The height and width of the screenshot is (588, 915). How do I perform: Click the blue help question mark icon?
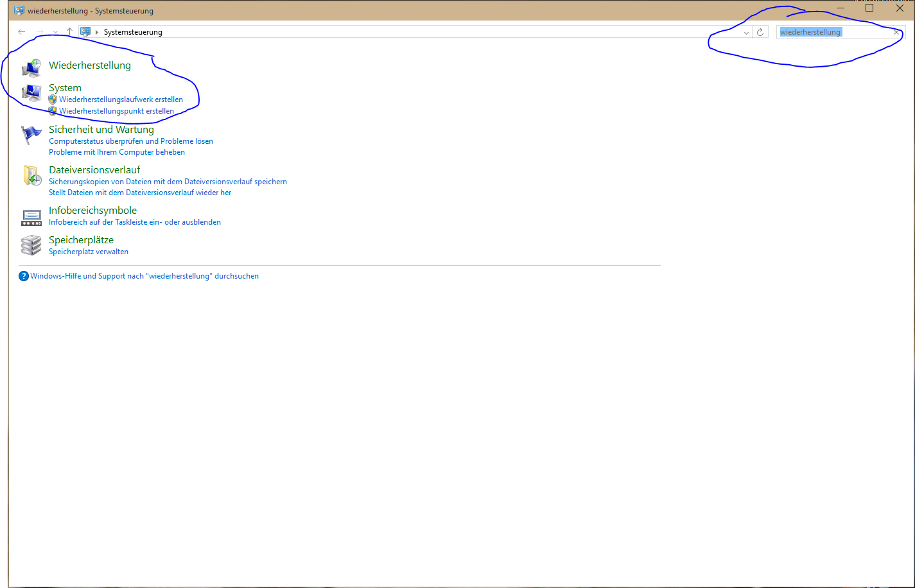point(24,276)
